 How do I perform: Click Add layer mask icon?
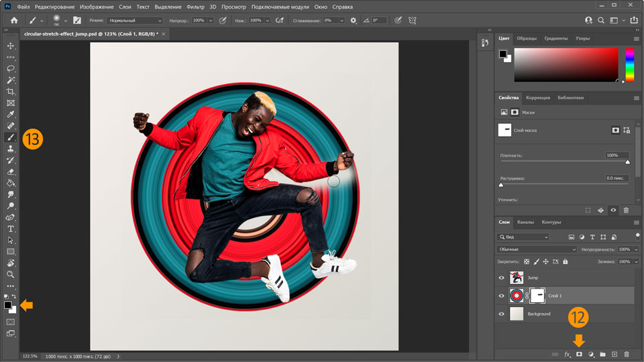(579, 353)
